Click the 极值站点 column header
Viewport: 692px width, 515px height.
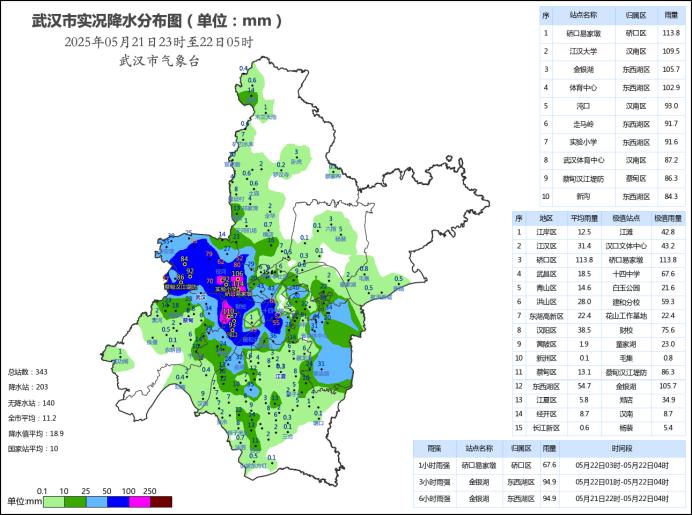coord(628,218)
